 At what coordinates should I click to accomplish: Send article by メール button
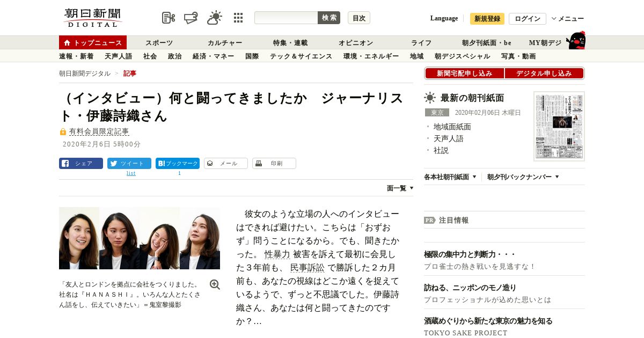tap(226, 164)
